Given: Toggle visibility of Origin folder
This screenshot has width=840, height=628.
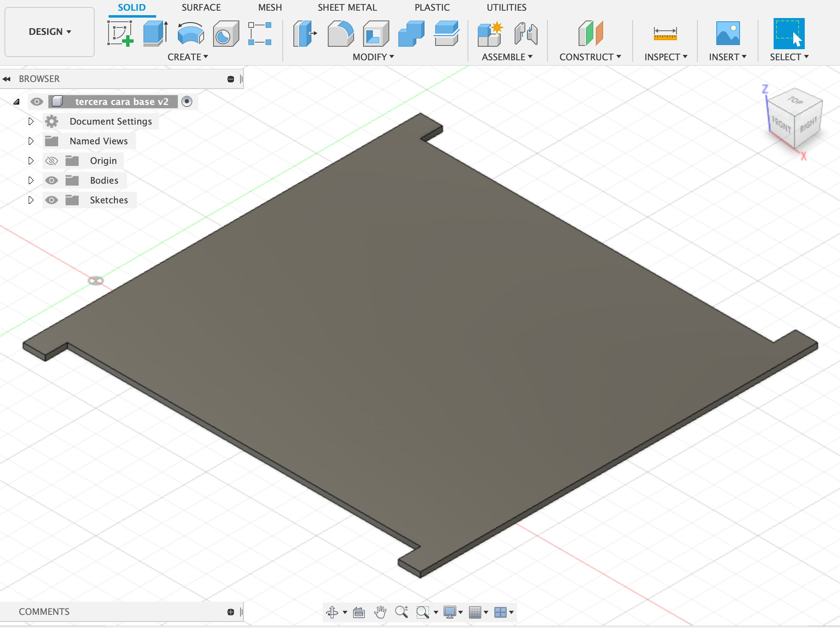Looking at the screenshot, I should [x=52, y=160].
